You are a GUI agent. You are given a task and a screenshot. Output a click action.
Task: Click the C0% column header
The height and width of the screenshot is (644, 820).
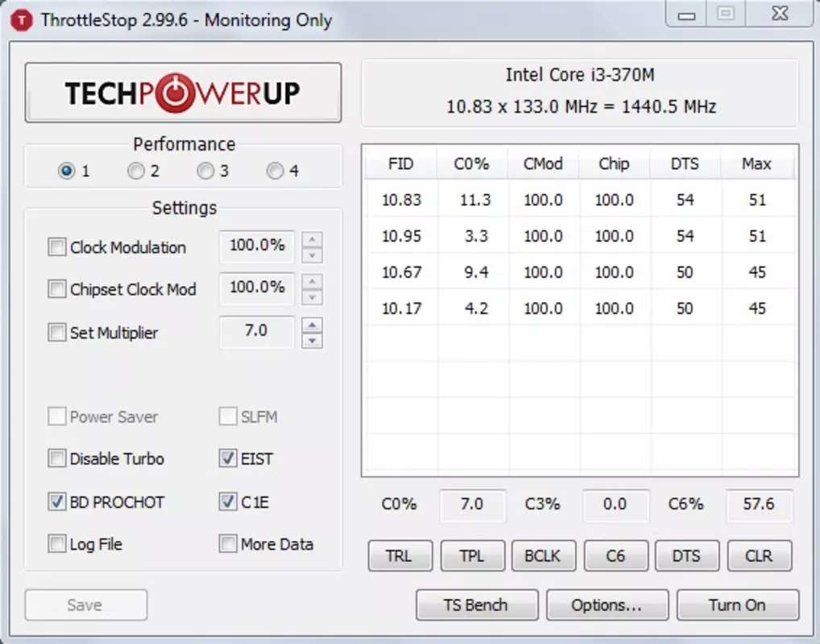point(472,163)
